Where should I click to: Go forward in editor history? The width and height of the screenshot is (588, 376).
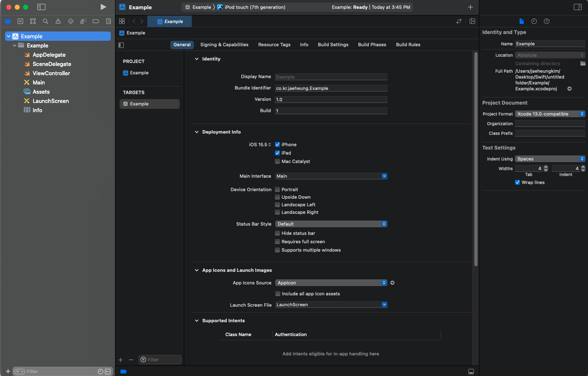pos(142,21)
